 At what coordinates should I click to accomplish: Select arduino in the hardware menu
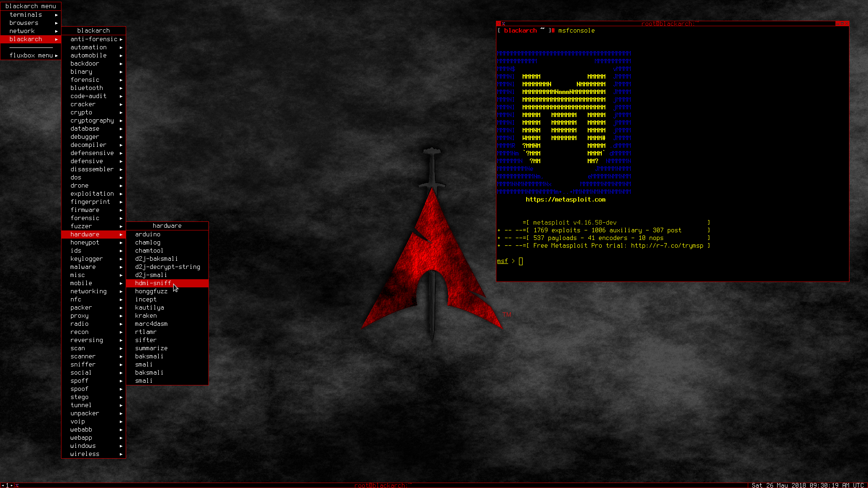147,234
